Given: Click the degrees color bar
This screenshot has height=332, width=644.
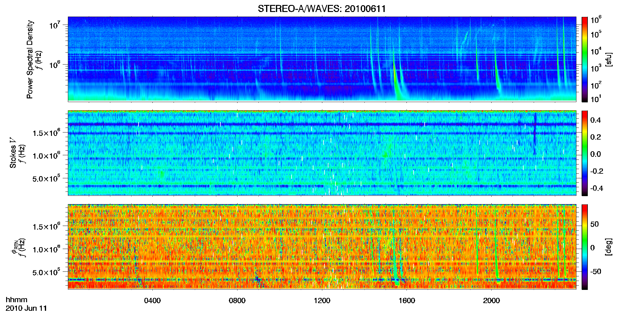Looking at the screenshot, I should [x=585, y=247].
